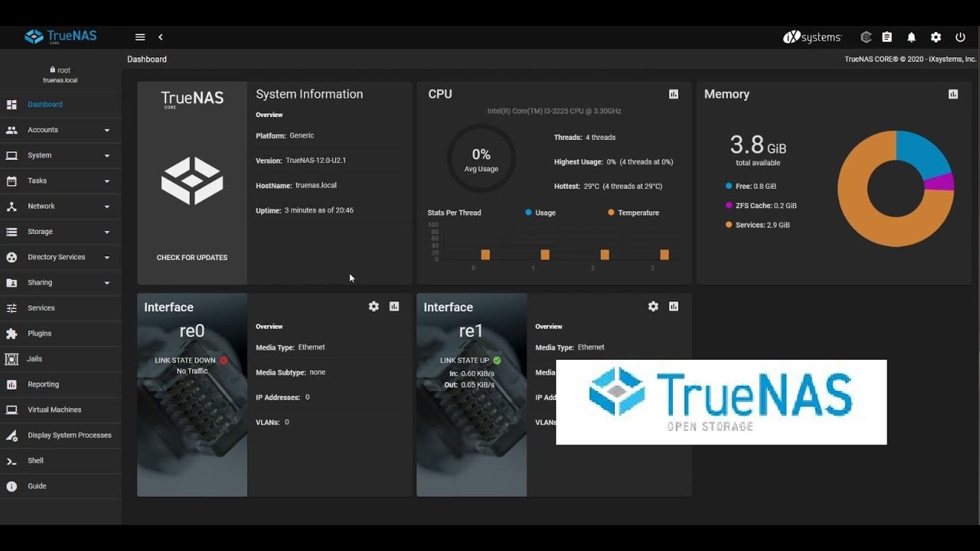Click the CHECK FOR UPDATES button
This screenshot has height=551, width=980.
[192, 257]
